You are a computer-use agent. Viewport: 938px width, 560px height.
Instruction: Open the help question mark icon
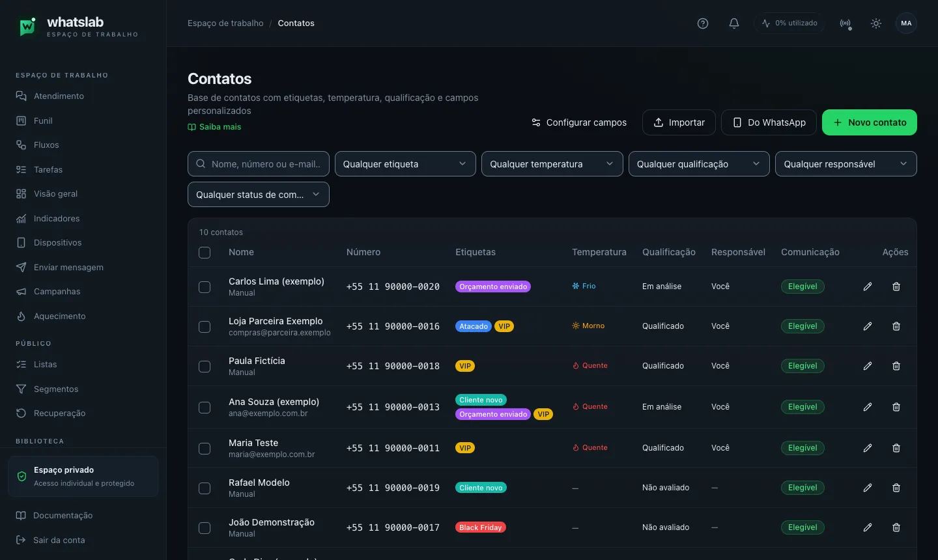[x=703, y=23]
